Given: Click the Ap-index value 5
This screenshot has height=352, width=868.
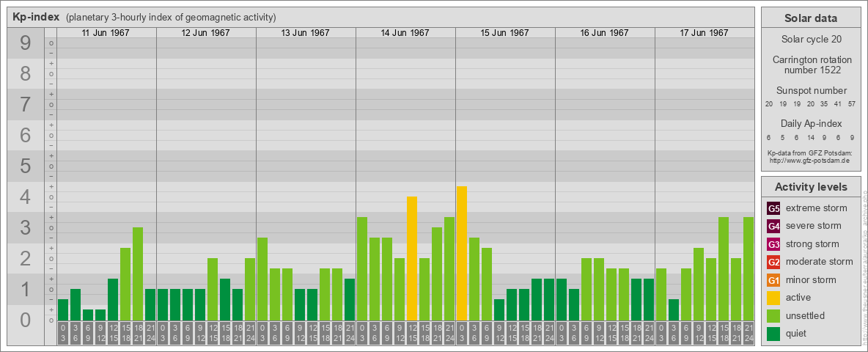Looking at the screenshot, I should click(783, 137).
